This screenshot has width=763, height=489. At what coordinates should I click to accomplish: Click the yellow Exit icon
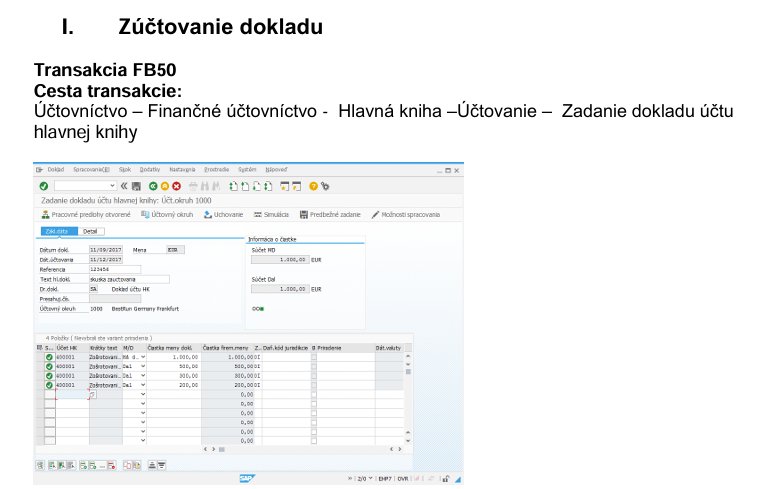pos(164,186)
